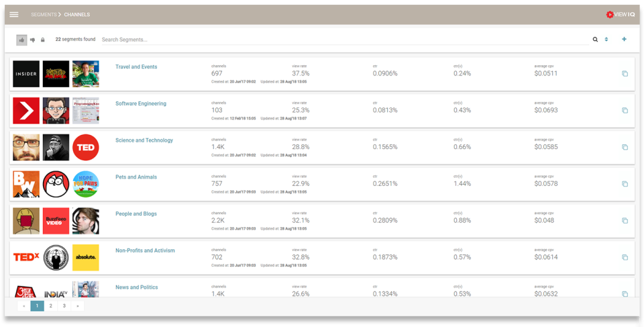The height and width of the screenshot is (327, 644).
Task: Toggle the lock filter
Action: (43, 40)
